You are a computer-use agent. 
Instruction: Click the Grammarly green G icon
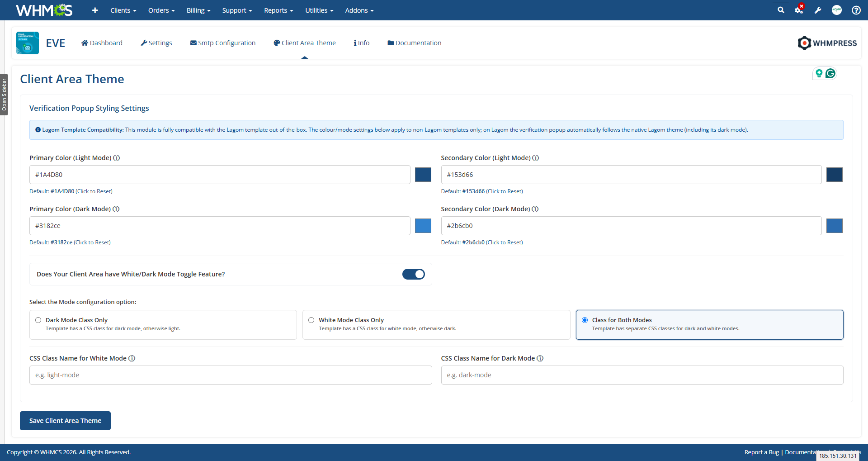830,73
